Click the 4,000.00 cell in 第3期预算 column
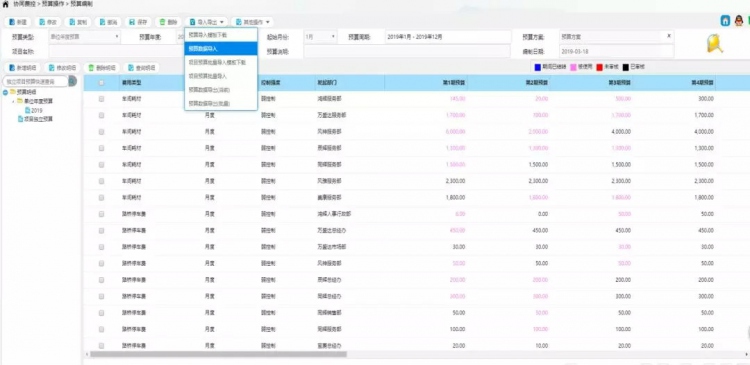 coord(621,132)
